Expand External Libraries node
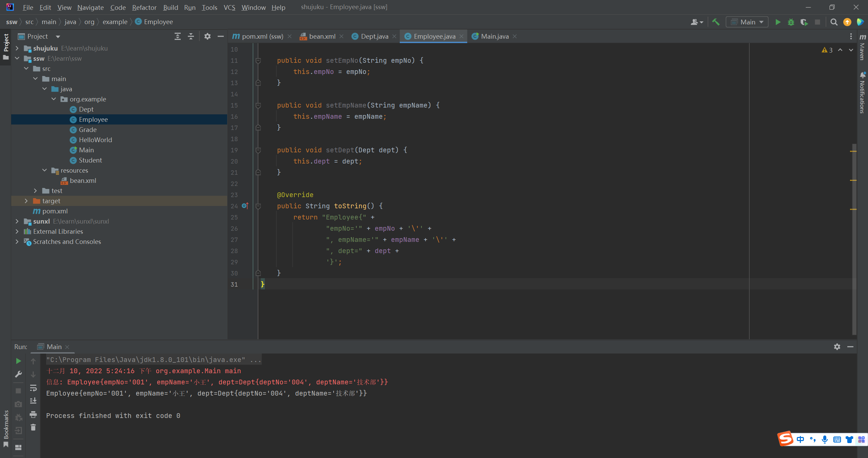 click(x=17, y=231)
